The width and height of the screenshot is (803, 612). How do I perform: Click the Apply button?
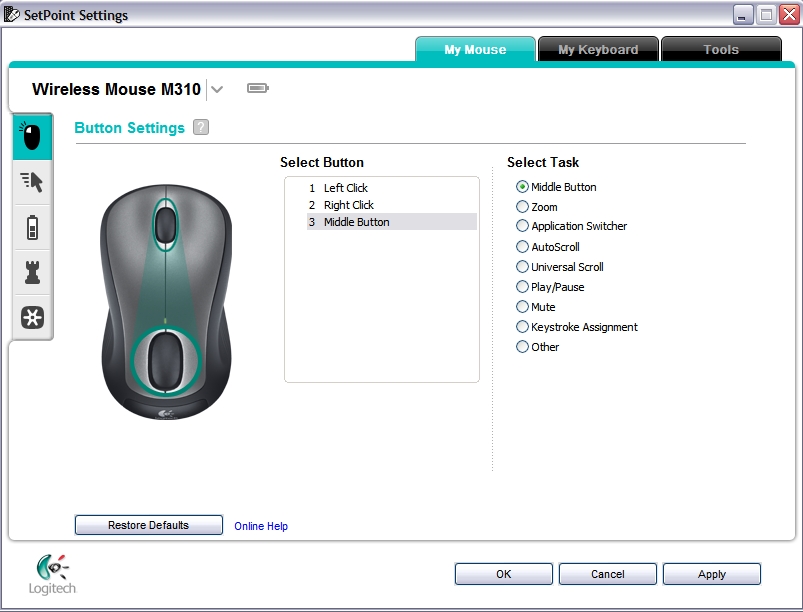(x=712, y=574)
